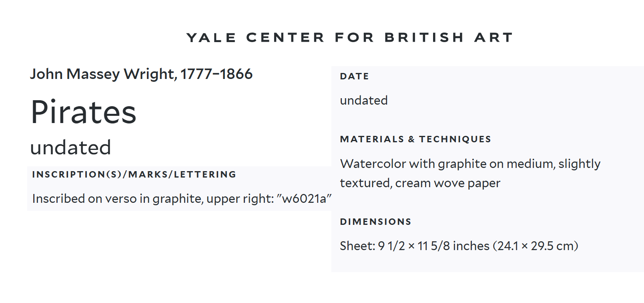
Task: Select the DATE section heading
Action: [354, 76]
